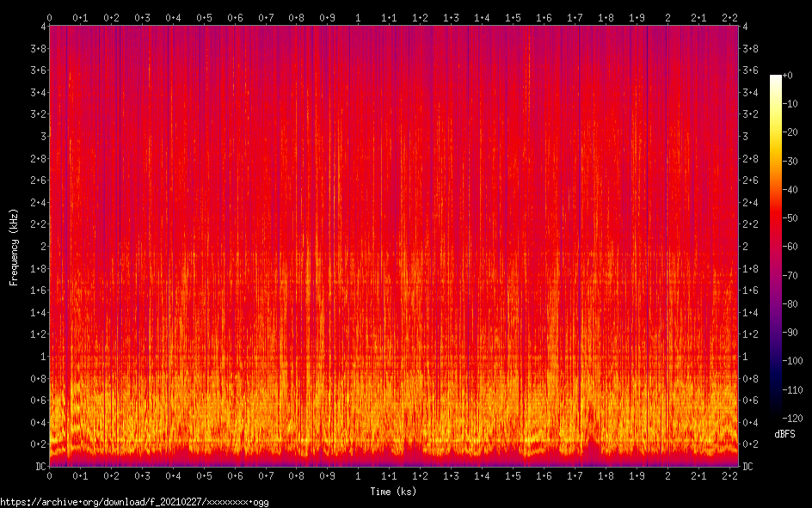Click the '1.8' tick on the right frequency axis

click(750, 268)
